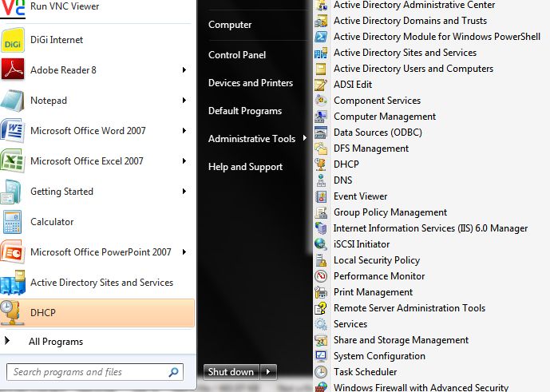Expand Excel 2007 jump list arrow
Viewport: 550px width, 392px height.
click(x=184, y=161)
